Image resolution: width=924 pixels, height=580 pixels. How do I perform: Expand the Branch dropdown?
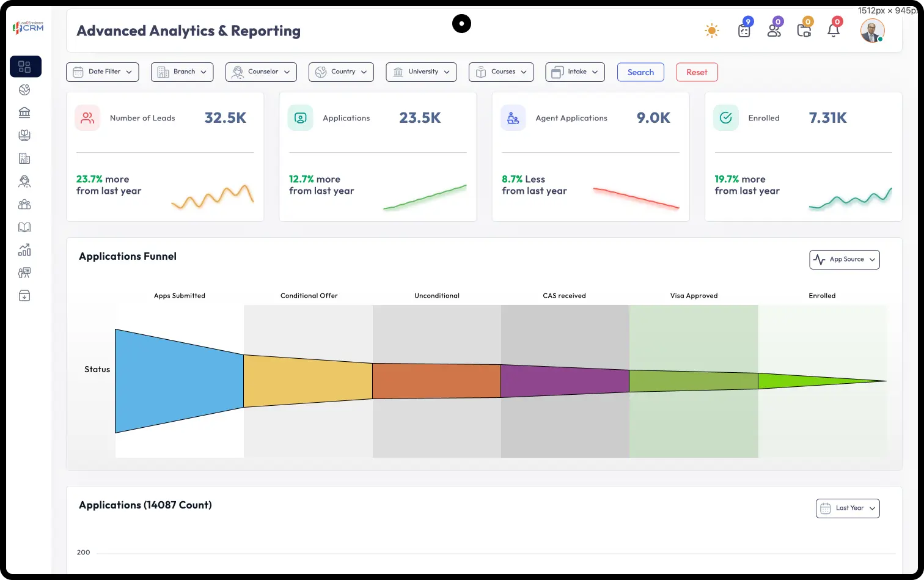182,72
